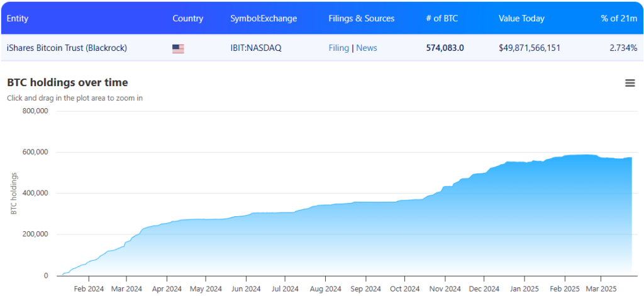644x296 pixels.
Task: Click the 574,083.0 BTC value
Action: click(x=445, y=48)
